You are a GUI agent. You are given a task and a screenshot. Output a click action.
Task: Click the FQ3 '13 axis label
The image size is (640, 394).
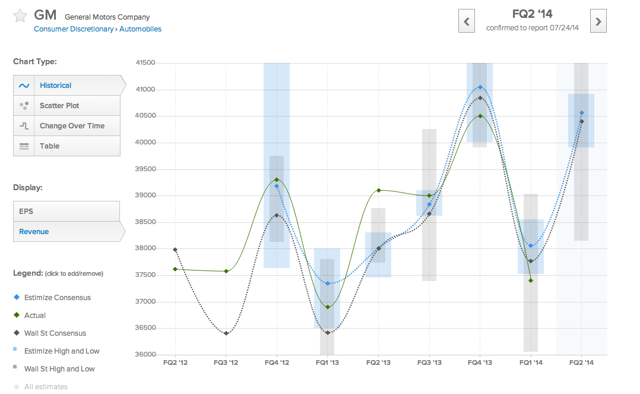(x=429, y=363)
